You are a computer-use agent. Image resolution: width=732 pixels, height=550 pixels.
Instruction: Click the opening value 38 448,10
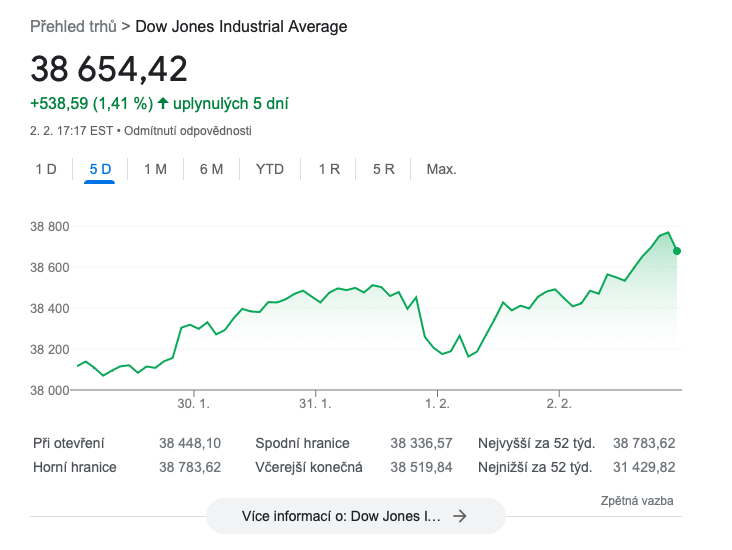coord(190,443)
